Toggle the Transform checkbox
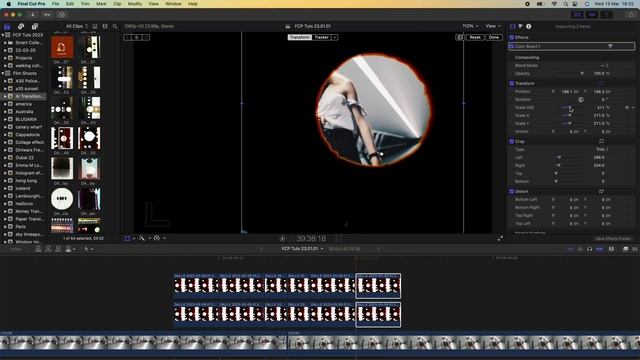Image resolution: width=640 pixels, height=360 pixels. tap(511, 83)
